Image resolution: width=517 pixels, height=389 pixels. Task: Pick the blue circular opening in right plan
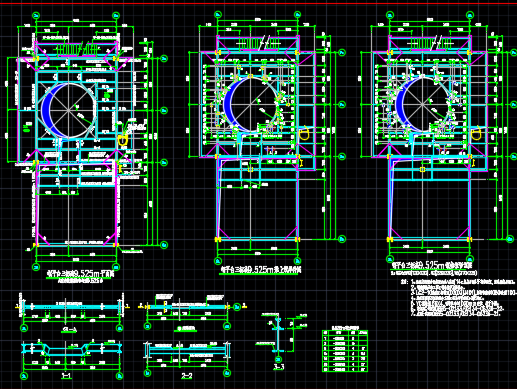tap(422, 104)
